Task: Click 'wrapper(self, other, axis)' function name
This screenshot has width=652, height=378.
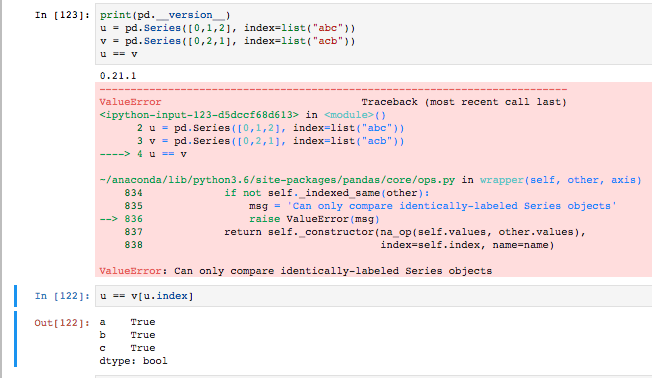Action: (x=561, y=180)
